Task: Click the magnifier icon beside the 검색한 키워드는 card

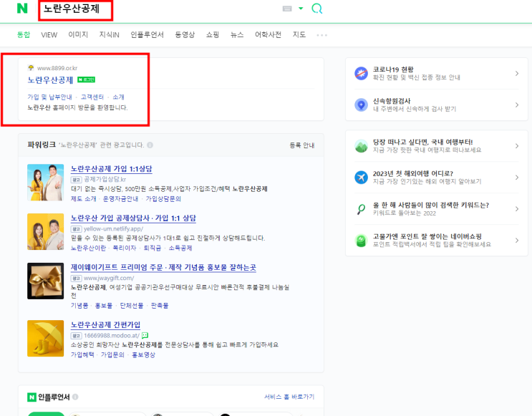Action: point(361,209)
